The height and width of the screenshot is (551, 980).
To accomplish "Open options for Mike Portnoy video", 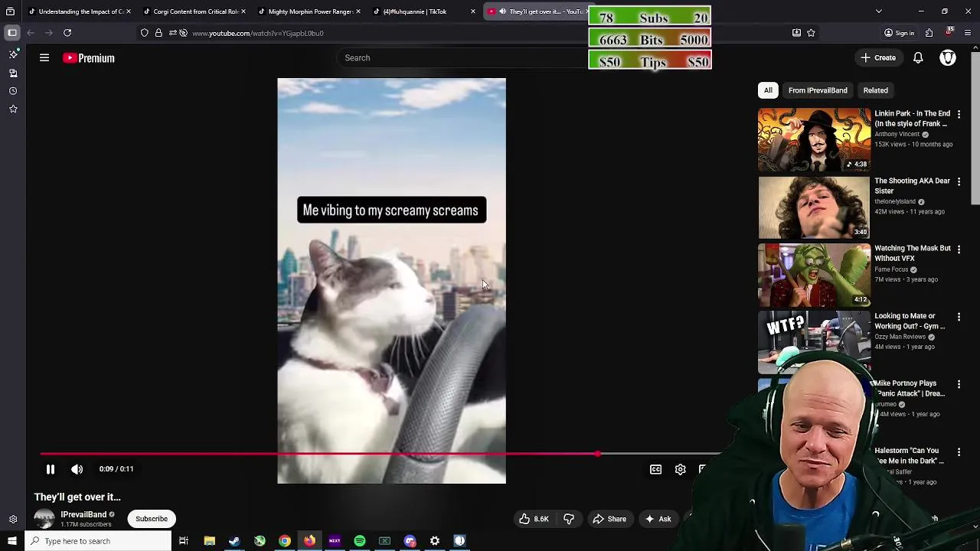I will (x=959, y=384).
